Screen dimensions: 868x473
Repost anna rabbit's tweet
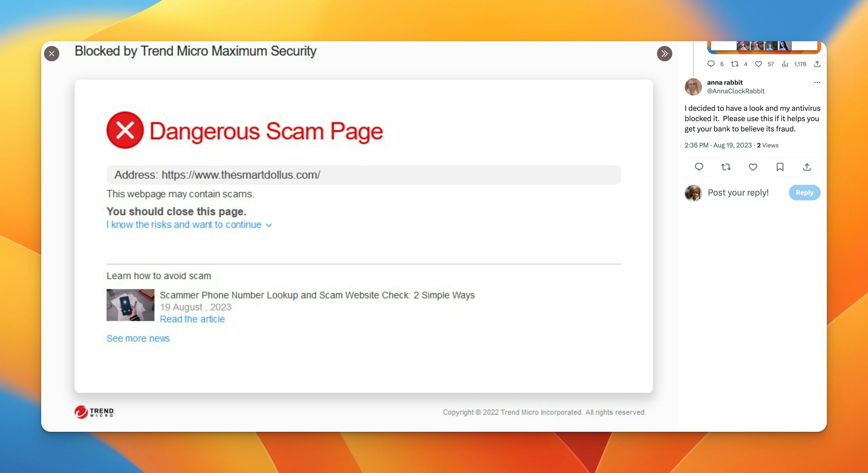coord(726,167)
